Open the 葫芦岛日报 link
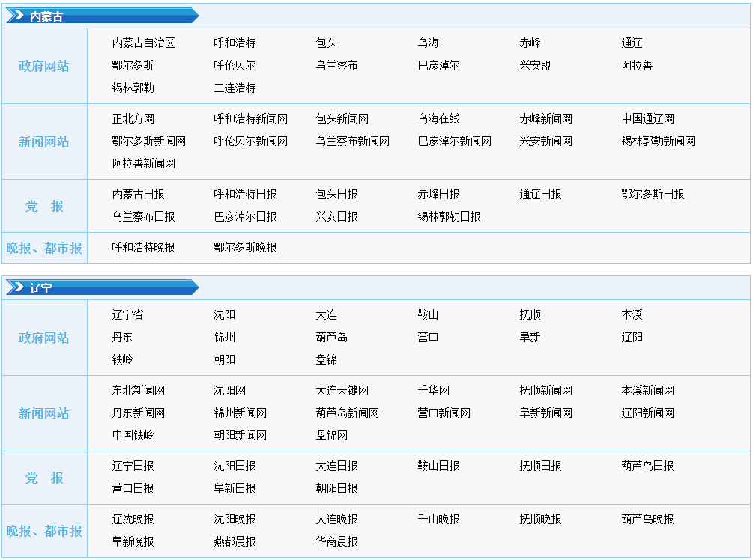 pyautogui.click(x=647, y=466)
